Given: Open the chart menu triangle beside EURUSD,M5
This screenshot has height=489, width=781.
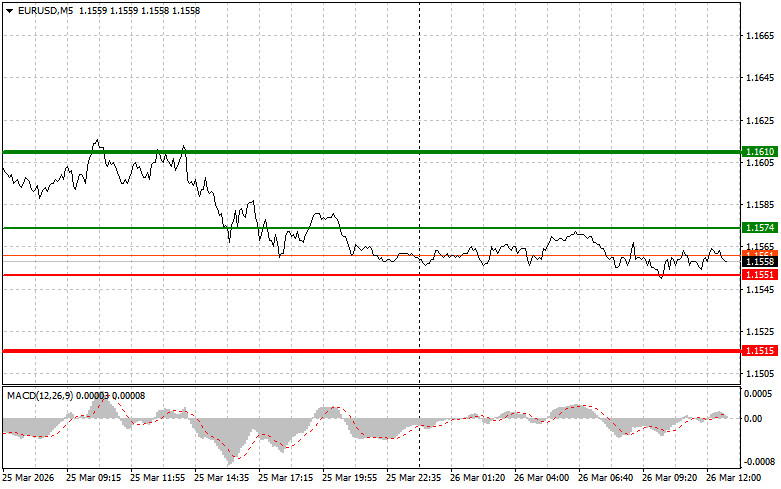Looking at the screenshot, I should pos(9,11).
